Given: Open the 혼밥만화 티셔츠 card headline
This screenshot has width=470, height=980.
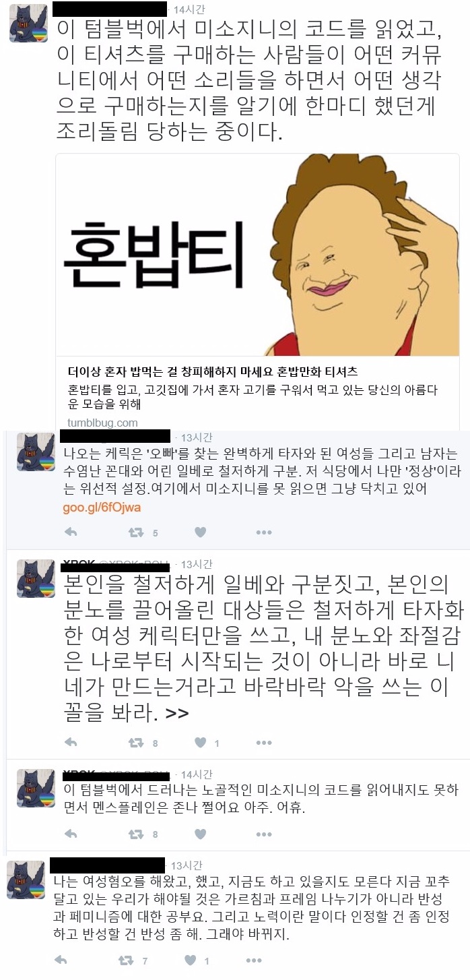Looking at the screenshot, I should tap(213, 371).
